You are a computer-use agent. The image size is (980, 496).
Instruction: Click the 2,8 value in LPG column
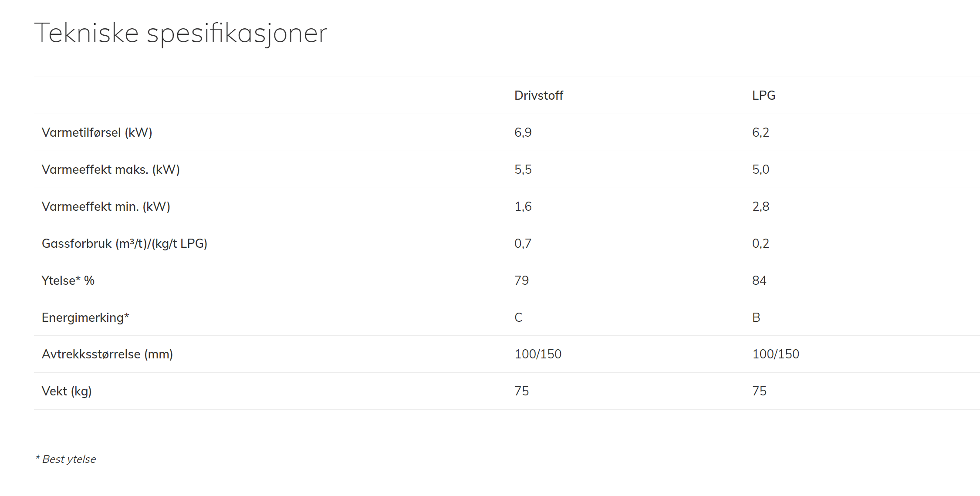tap(760, 206)
